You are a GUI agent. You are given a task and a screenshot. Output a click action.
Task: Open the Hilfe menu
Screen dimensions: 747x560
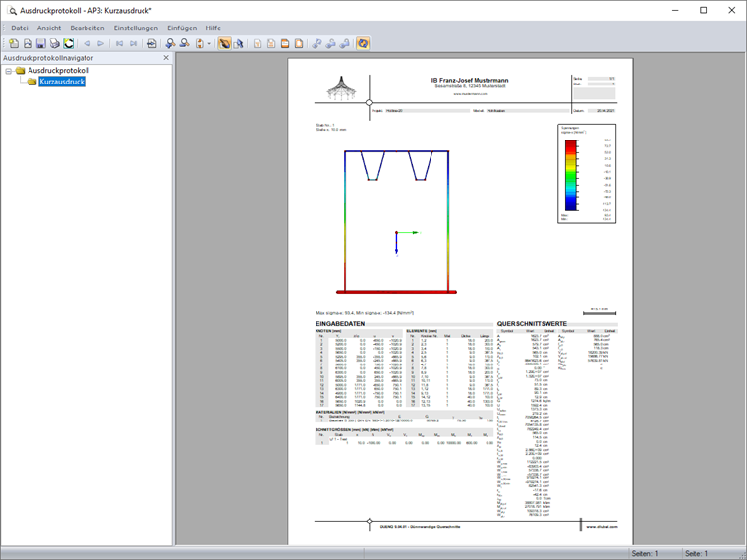213,28
